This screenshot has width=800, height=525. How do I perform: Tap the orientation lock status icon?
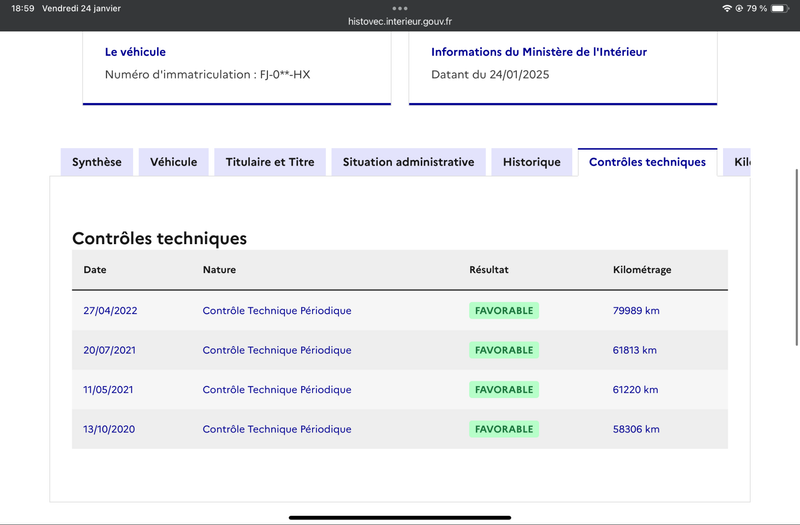739,8
